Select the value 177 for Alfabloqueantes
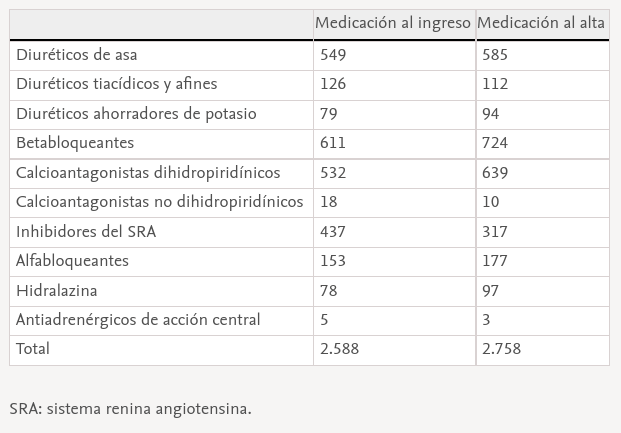The width and height of the screenshot is (621, 433). click(x=495, y=261)
